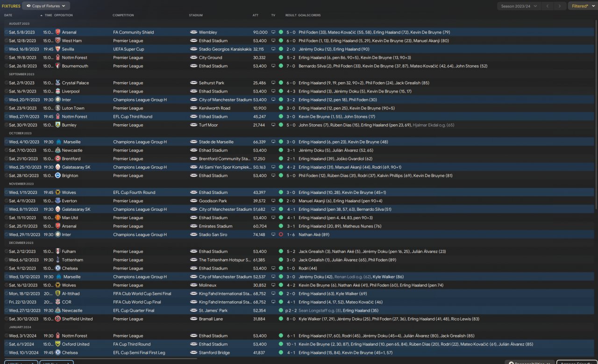This screenshot has height=364, width=598.
Task: Click the Bournemouth club badge
Action: [58, 66]
